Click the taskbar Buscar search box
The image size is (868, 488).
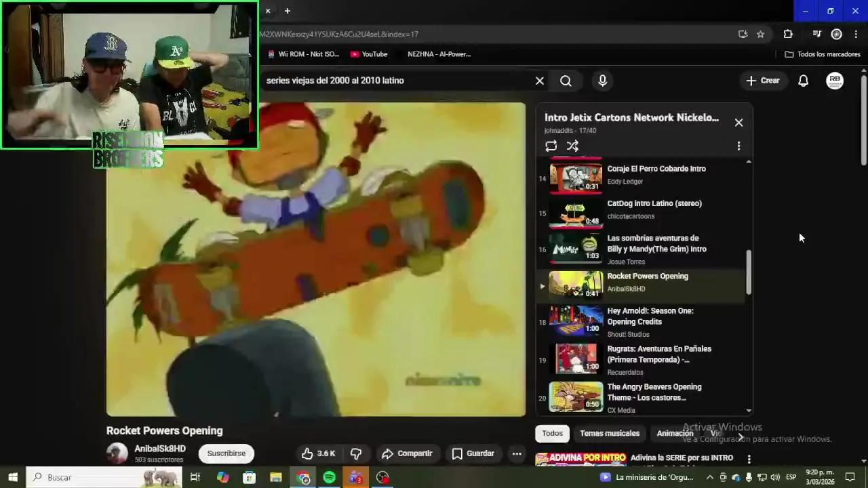(103, 477)
